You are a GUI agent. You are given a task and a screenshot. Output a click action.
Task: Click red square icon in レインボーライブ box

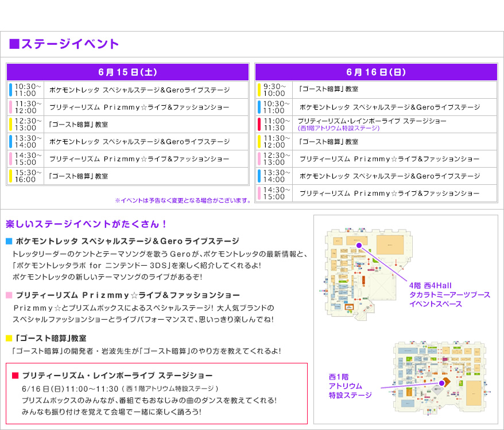[x=15, y=376]
